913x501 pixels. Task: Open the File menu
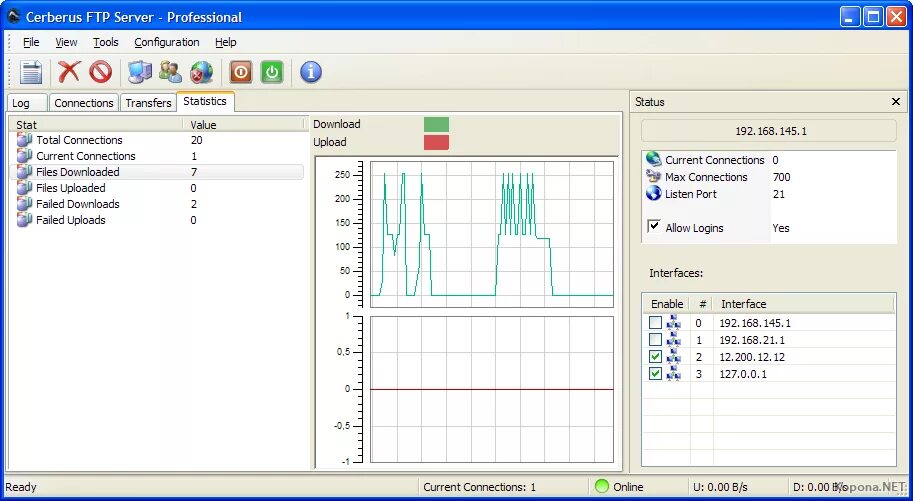click(31, 42)
